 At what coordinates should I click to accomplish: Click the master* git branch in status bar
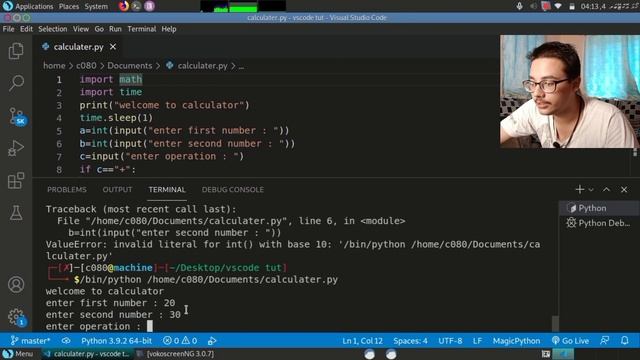click(x=30, y=341)
